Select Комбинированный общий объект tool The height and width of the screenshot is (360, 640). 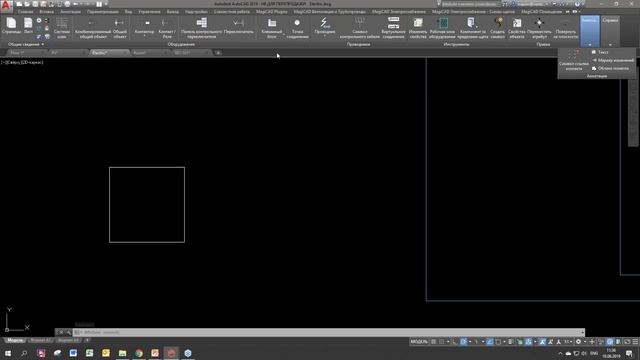tap(93, 28)
